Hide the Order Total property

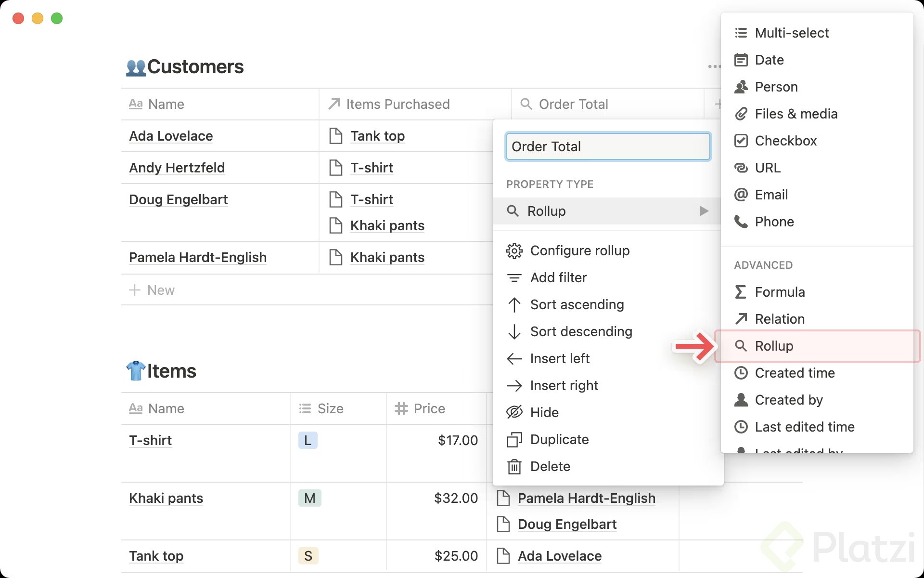544,412
